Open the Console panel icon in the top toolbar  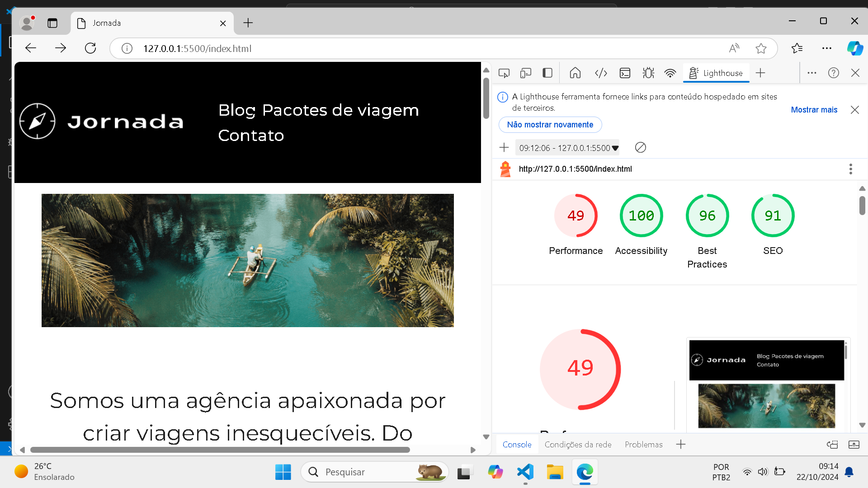pos(625,73)
